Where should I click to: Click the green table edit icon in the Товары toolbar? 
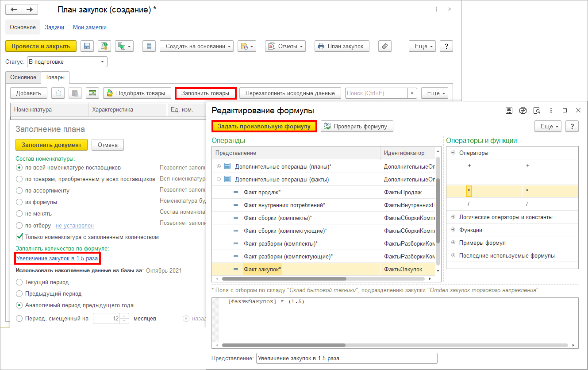(92, 93)
